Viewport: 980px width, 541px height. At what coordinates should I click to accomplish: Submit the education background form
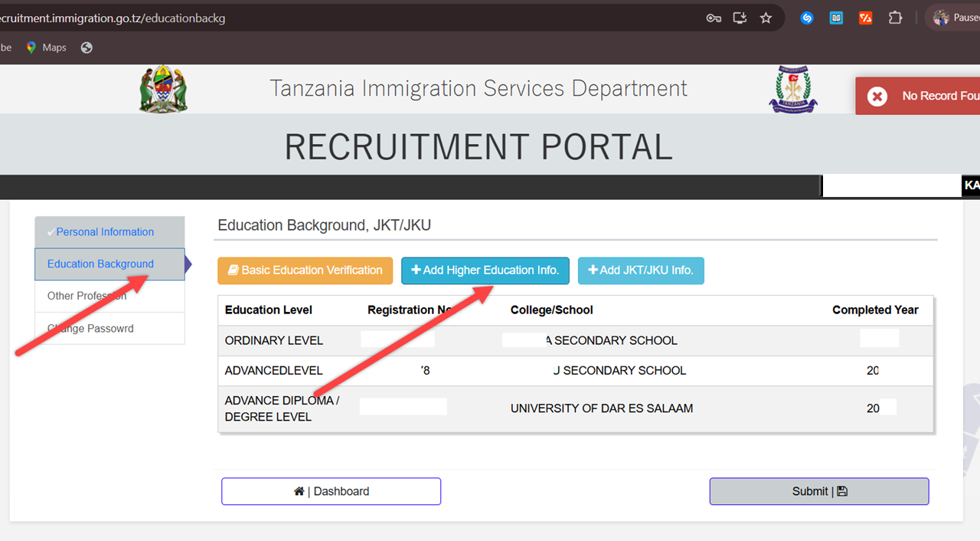[818, 491]
